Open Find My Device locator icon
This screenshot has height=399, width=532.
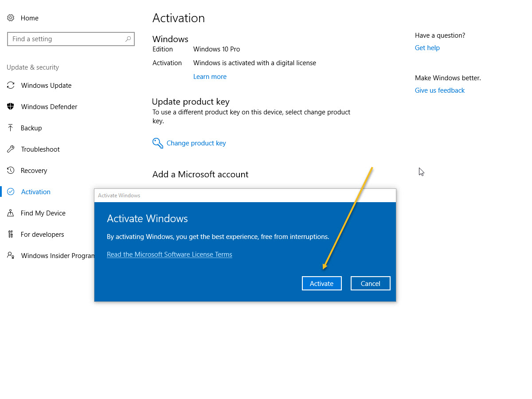click(x=11, y=213)
